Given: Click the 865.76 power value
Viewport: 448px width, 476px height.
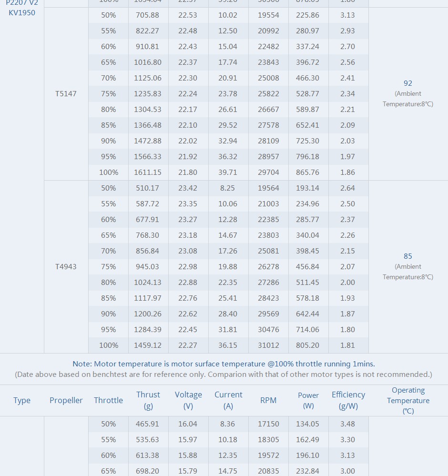Looking at the screenshot, I should click(x=308, y=172).
